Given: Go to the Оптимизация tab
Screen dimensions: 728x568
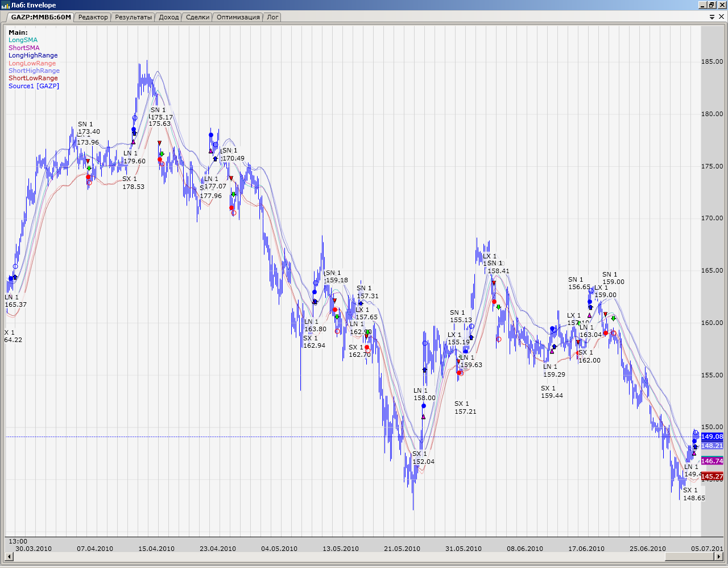Looking at the screenshot, I should click(238, 17).
